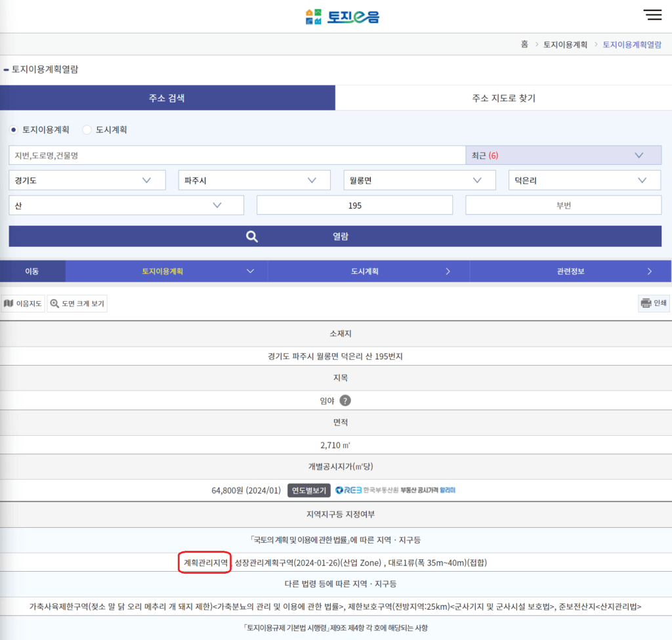Click the magnifier icon inside the 열람 bar
The height and width of the screenshot is (640, 672).
[x=252, y=237]
